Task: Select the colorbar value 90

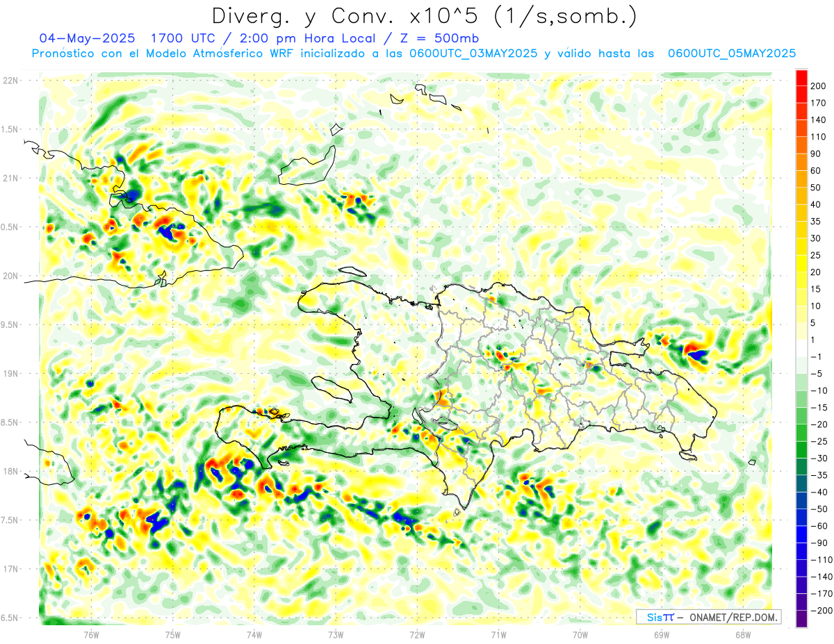Action: coord(817,154)
